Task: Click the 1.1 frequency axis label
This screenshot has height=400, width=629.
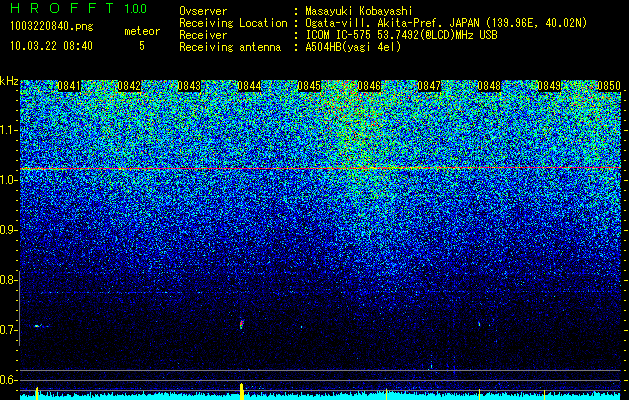Action: [x=8, y=130]
